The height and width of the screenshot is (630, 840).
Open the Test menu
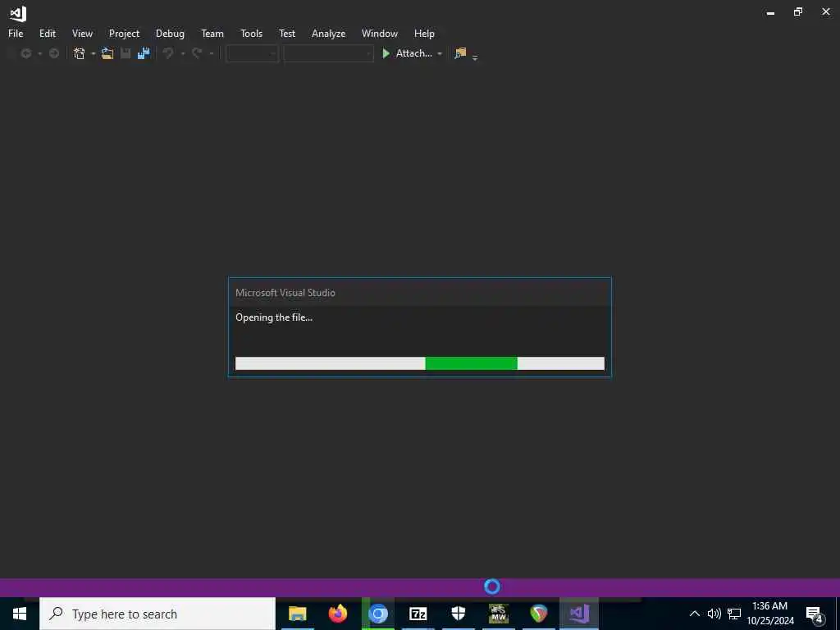pos(287,33)
